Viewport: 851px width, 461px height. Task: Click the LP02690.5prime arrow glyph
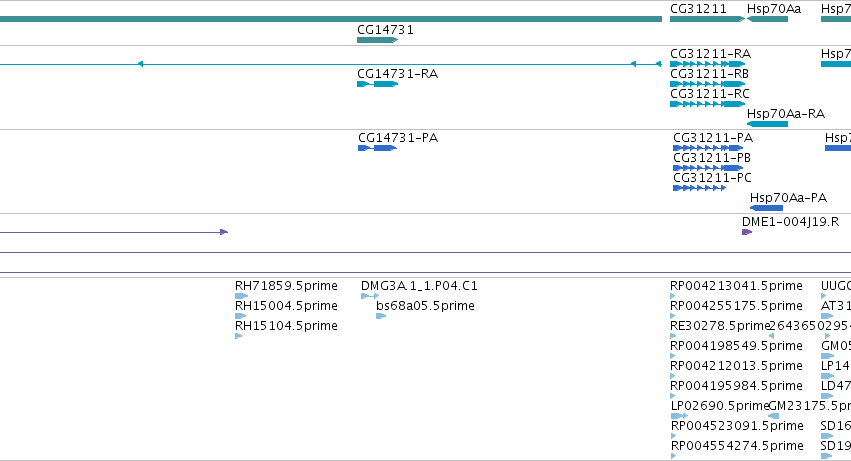[x=679, y=416]
